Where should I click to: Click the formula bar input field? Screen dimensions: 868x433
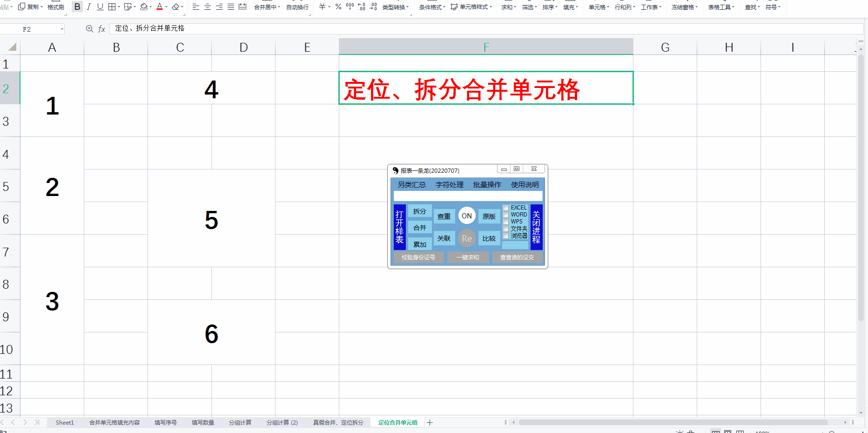coord(486,28)
